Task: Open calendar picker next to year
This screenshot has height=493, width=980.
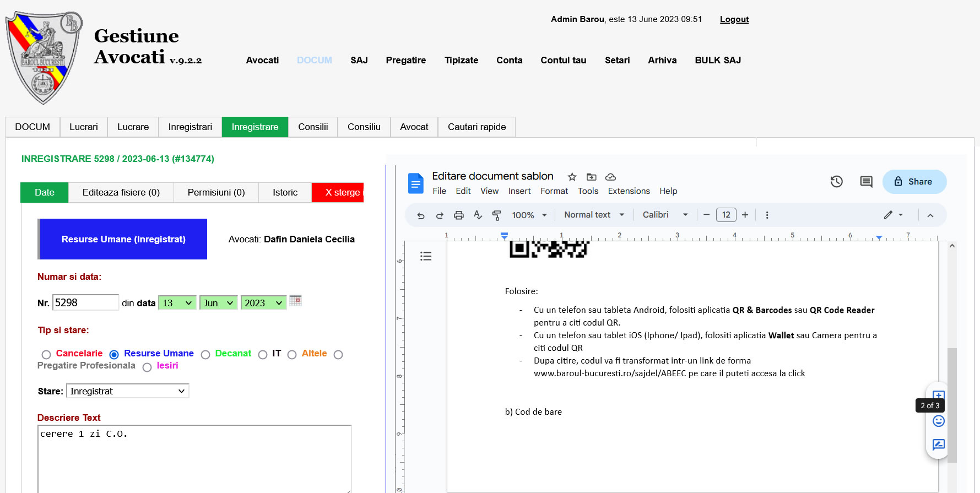Action: pos(295,301)
